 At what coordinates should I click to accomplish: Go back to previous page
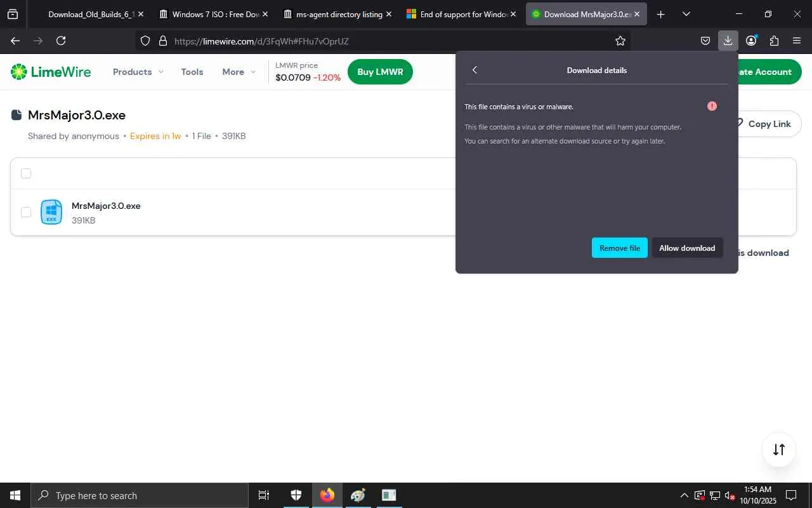(x=15, y=41)
